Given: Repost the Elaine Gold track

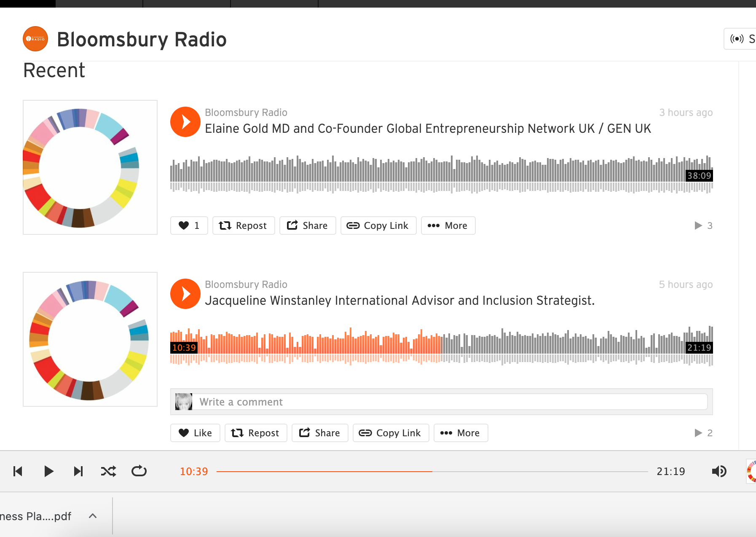Looking at the screenshot, I should click(x=244, y=226).
